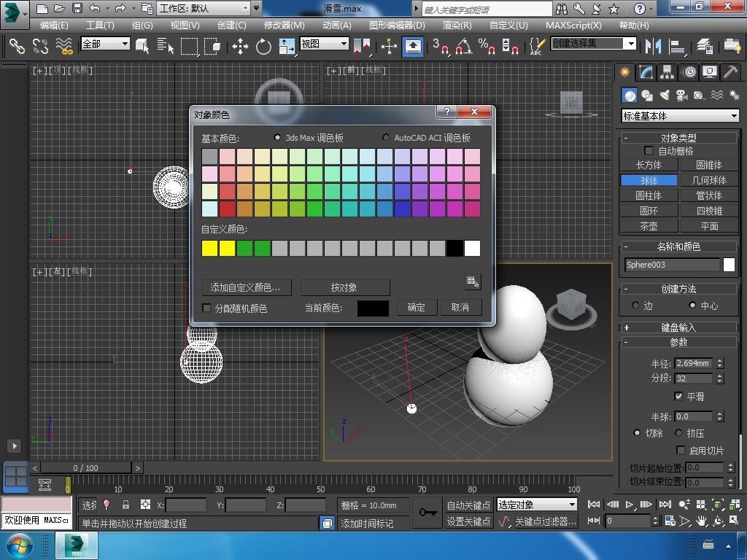Select the AutoCAD ACI 调色板 radio button
Screen dimensions: 747x560
[x=386, y=137]
